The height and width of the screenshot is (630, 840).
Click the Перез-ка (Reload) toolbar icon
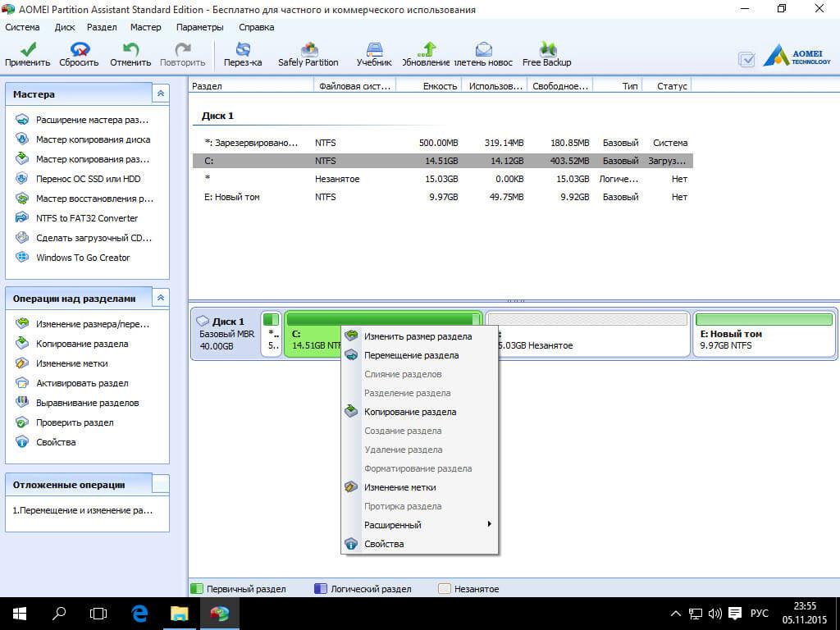(x=243, y=54)
